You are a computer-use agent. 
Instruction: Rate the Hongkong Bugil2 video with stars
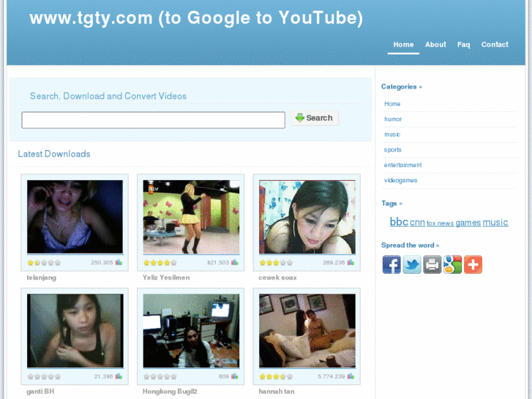point(160,376)
